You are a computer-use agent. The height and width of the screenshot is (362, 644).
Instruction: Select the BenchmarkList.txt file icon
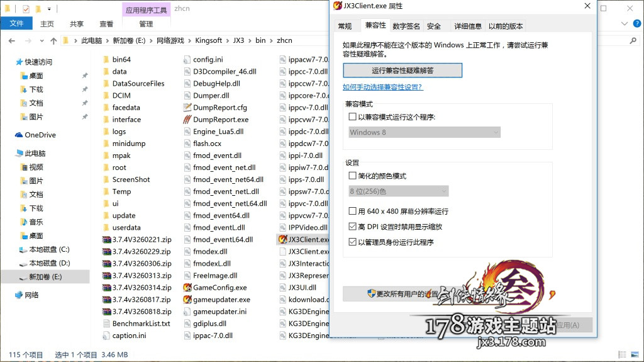[106, 324]
